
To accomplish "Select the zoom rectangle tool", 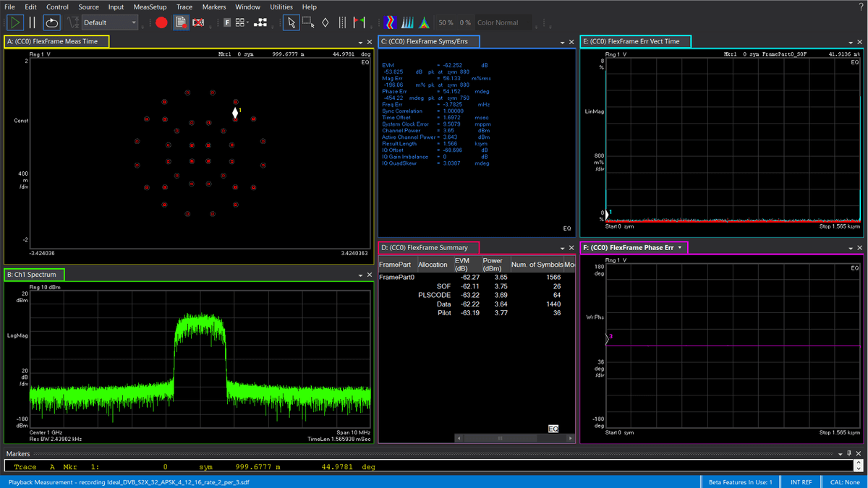I will [308, 22].
